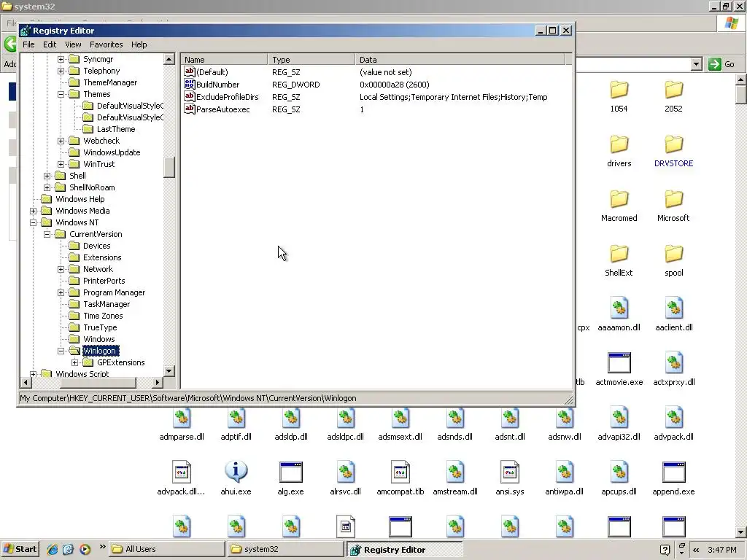Click the Go button in system32
This screenshot has width=747, height=560.
point(721,64)
